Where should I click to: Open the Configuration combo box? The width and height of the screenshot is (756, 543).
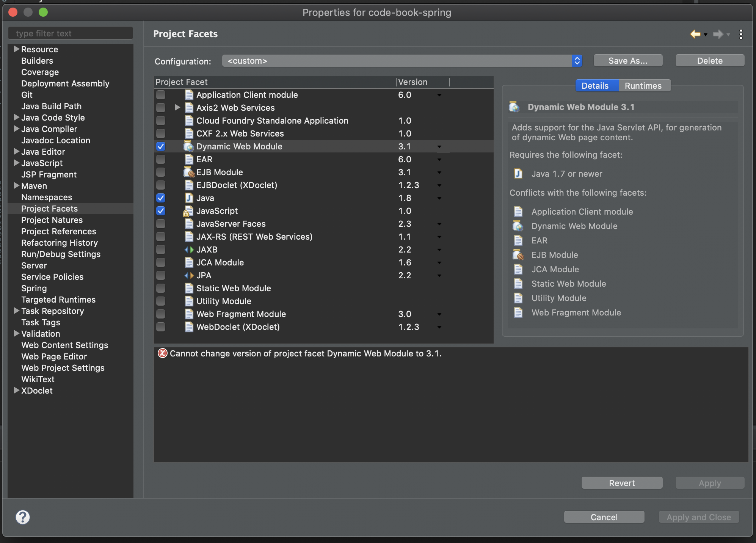pyautogui.click(x=402, y=61)
